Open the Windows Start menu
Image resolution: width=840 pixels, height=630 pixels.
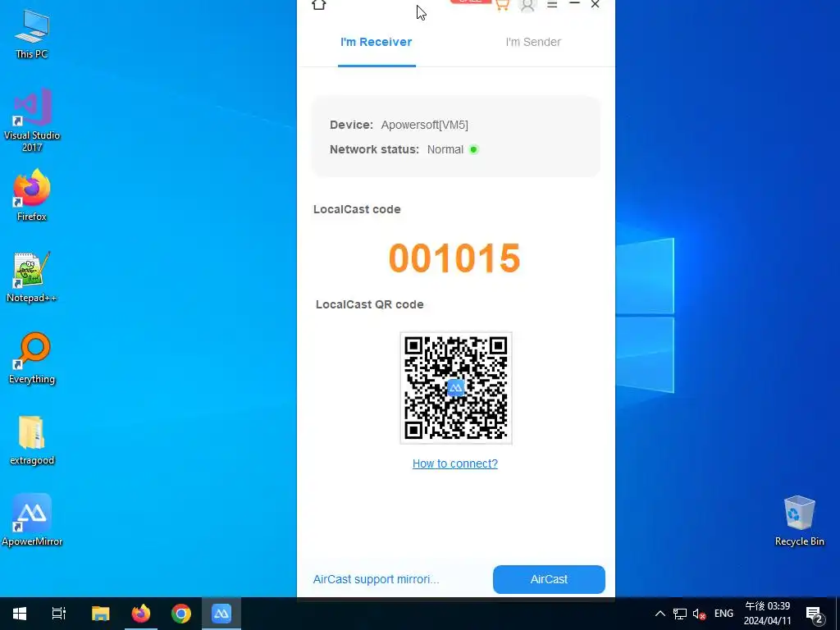20,614
